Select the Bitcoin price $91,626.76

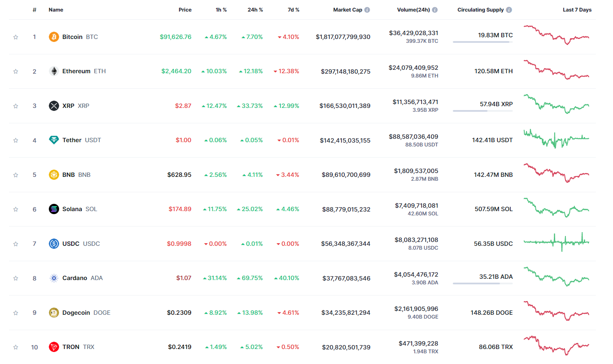[x=176, y=37]
